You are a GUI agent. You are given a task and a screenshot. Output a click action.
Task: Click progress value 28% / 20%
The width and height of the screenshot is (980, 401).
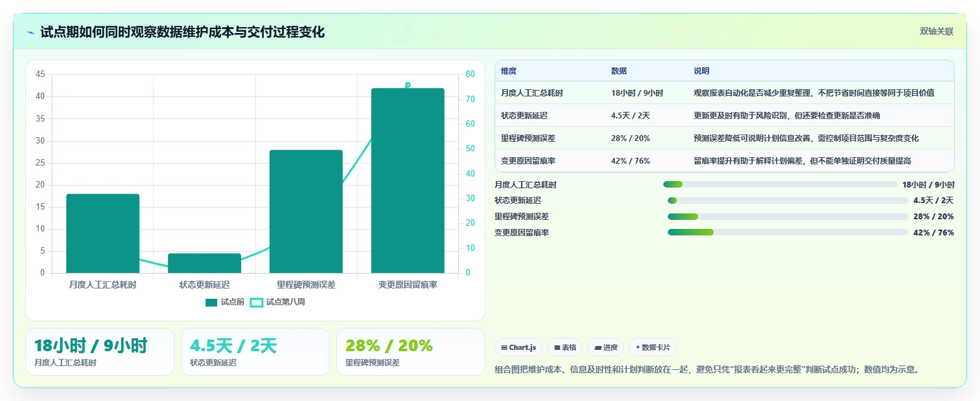click(933, 217)
